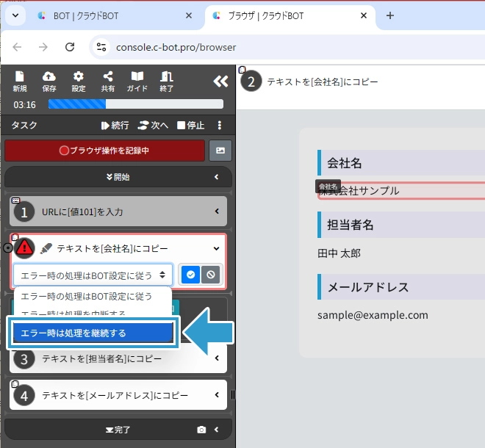Confirm with the blue checkmark button
Image resolution: width=485 pixels, height=448 pixels.
coord(190,275)
